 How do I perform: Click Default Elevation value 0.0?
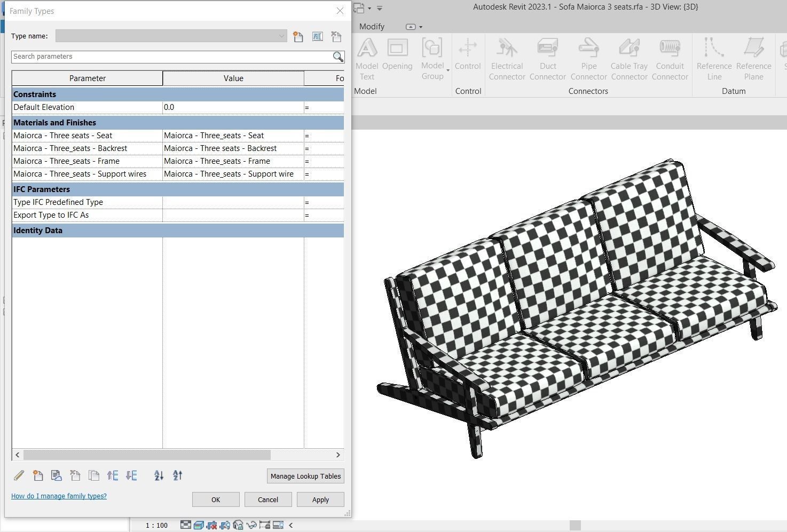click(x=233, y=107)
